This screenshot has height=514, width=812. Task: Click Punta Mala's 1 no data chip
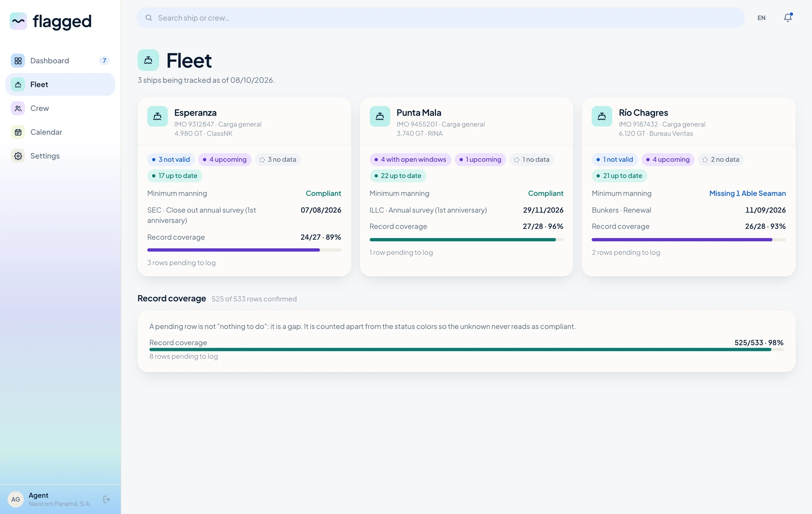tap(532, 159)
